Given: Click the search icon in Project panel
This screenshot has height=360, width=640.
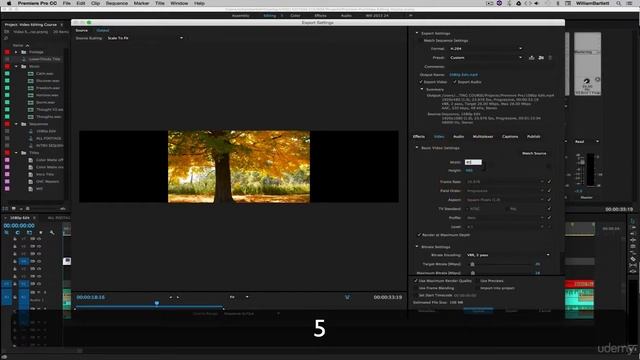Looking at the screenshot, I should [x=6, y=38].
